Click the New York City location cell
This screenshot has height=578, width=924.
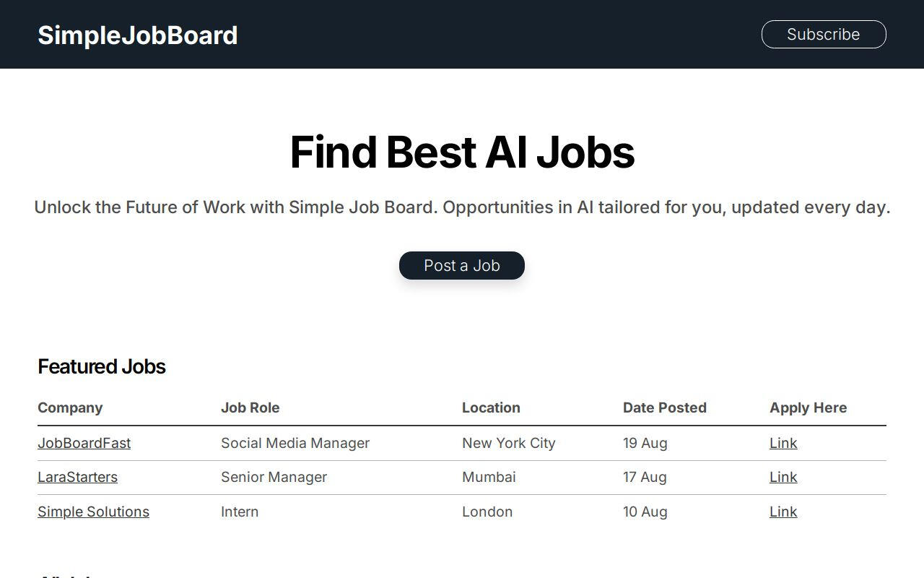(x=508, y=443)
